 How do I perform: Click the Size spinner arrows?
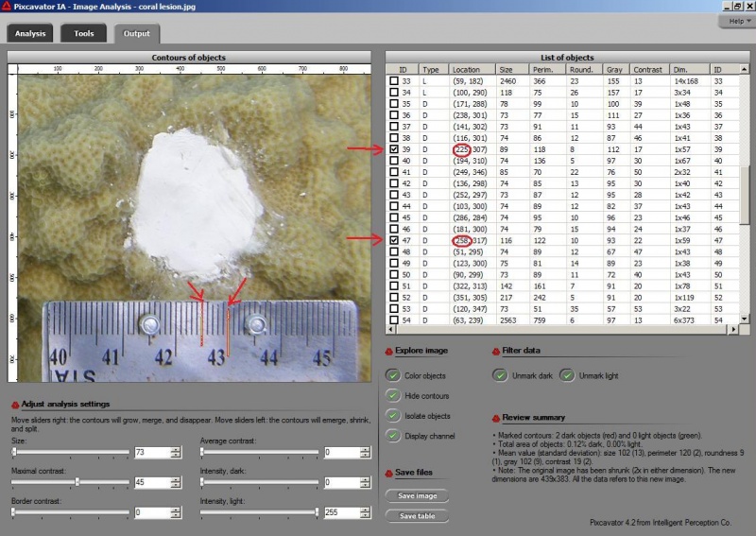[x=176, y=452]
